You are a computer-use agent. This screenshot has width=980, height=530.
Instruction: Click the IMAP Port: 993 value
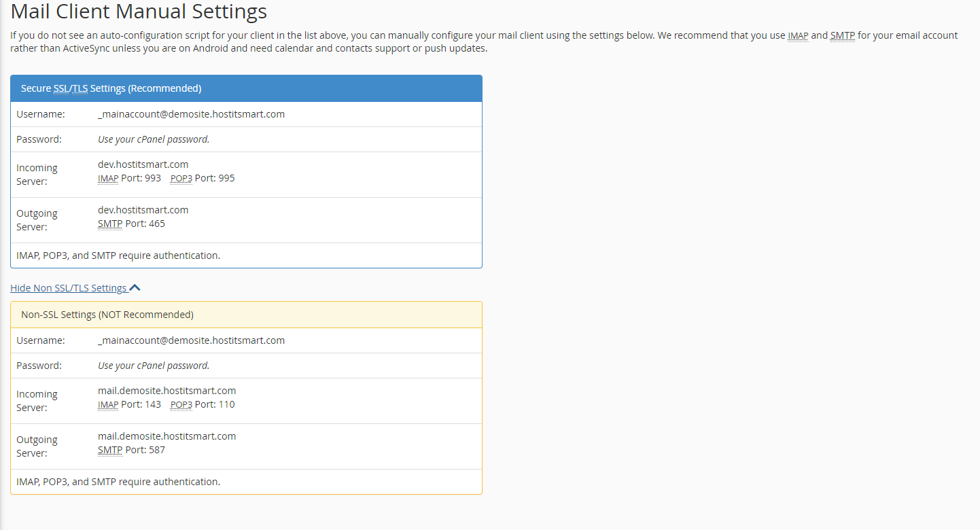click(x=130, y=178)
